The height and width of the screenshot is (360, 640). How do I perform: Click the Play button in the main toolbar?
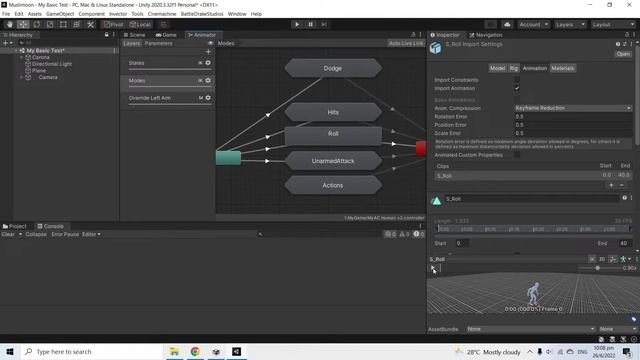click(297, 24)
